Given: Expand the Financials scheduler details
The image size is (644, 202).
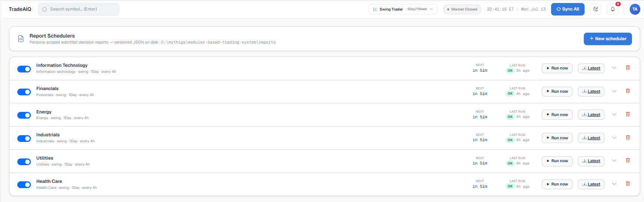Looking at the screenshot, I should pos(614,91).
